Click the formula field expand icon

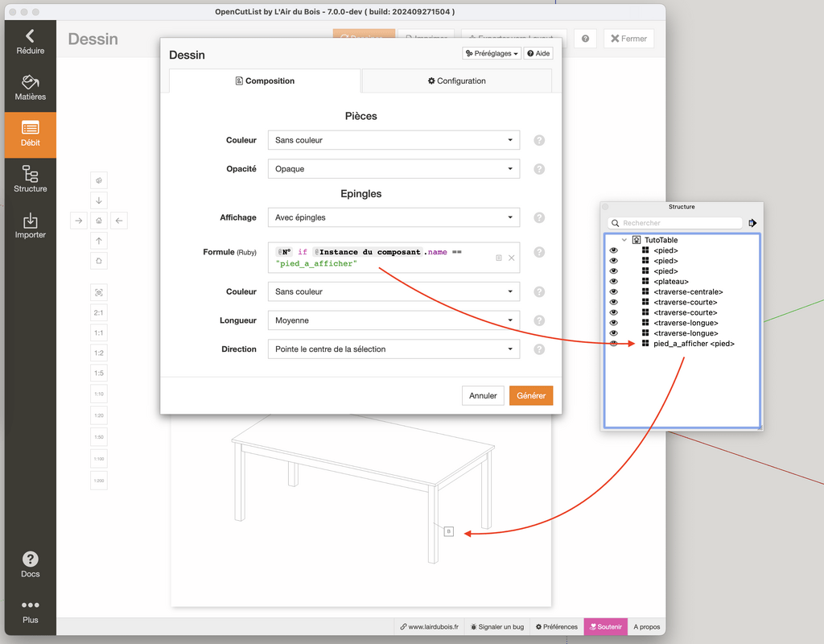click(499, 258)
